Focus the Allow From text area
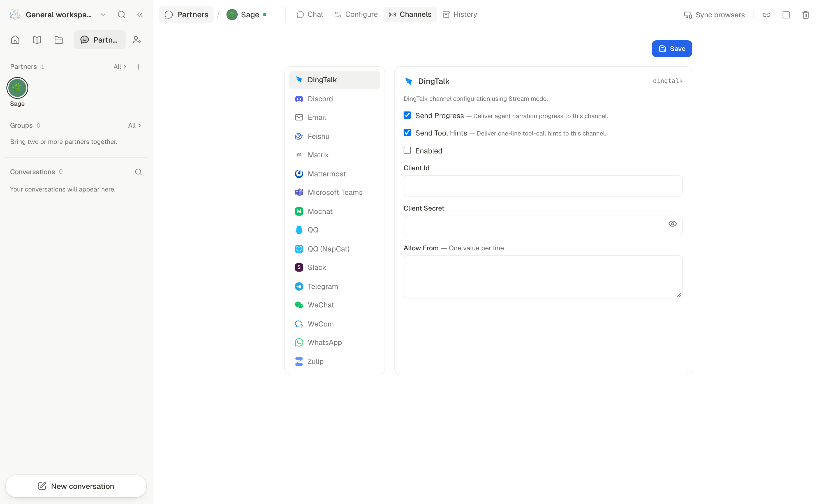824x504 pixels. point(543,277)
